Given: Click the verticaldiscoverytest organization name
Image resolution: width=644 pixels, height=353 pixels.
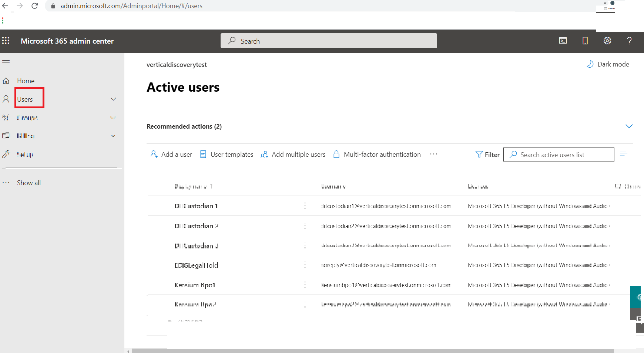Looking at the screenshot, I should point(177,65).
